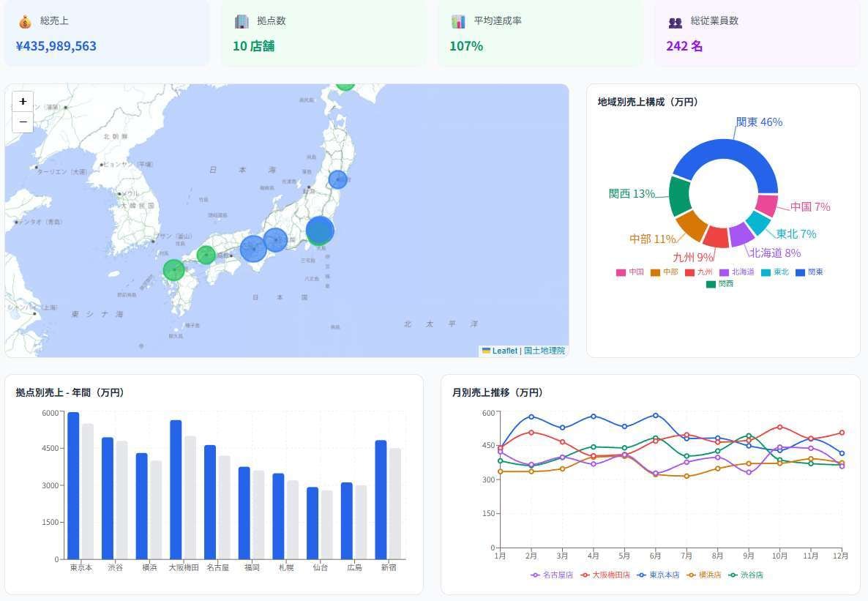The image size is (868, 601).
Task: Toggle 横浜店 line in chart legend
Action: coord(703,575)
